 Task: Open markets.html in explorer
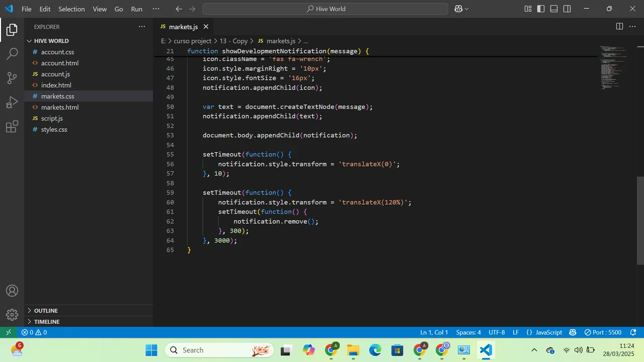click(89, 107)
